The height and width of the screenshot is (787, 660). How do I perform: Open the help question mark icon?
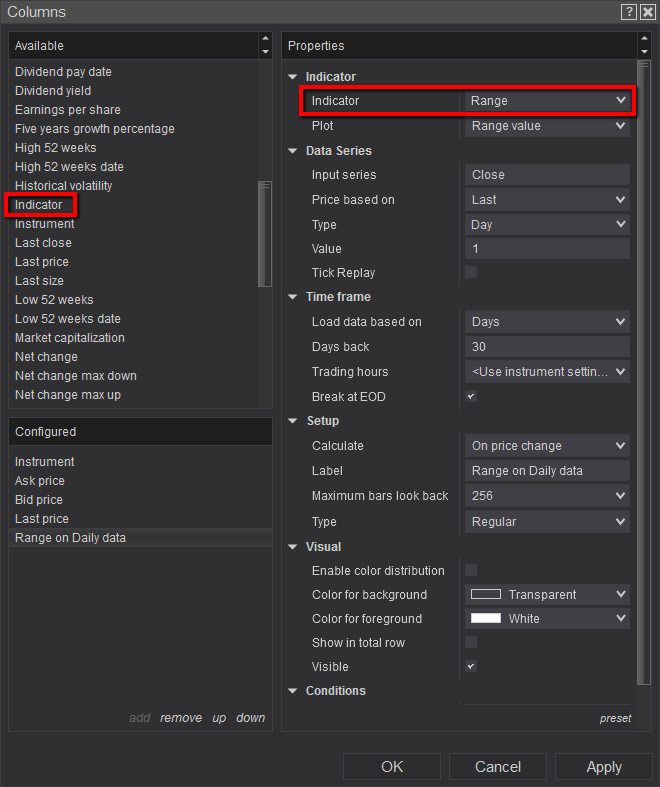coord(629,12)
